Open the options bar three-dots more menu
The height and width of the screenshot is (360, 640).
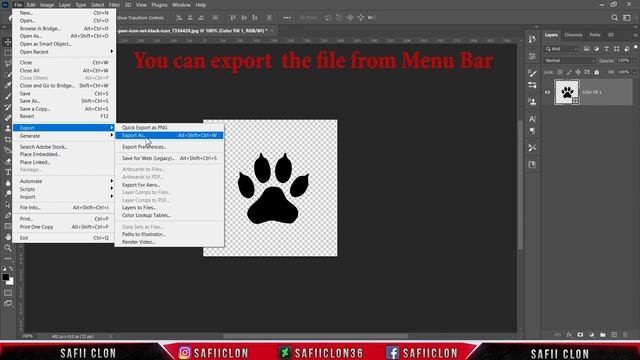pos(287,18)
